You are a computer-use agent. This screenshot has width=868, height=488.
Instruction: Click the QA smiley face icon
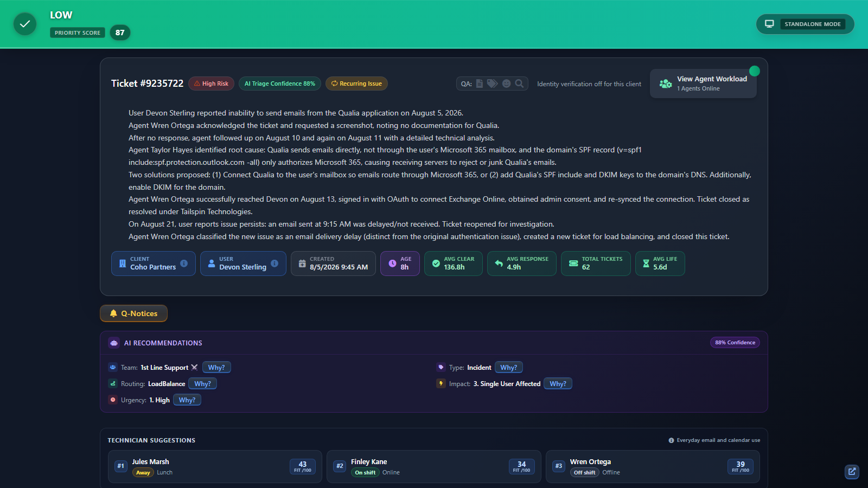[506, 84]
